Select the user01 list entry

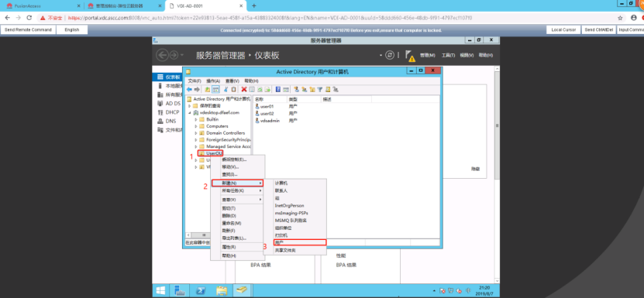pos(264,106)
